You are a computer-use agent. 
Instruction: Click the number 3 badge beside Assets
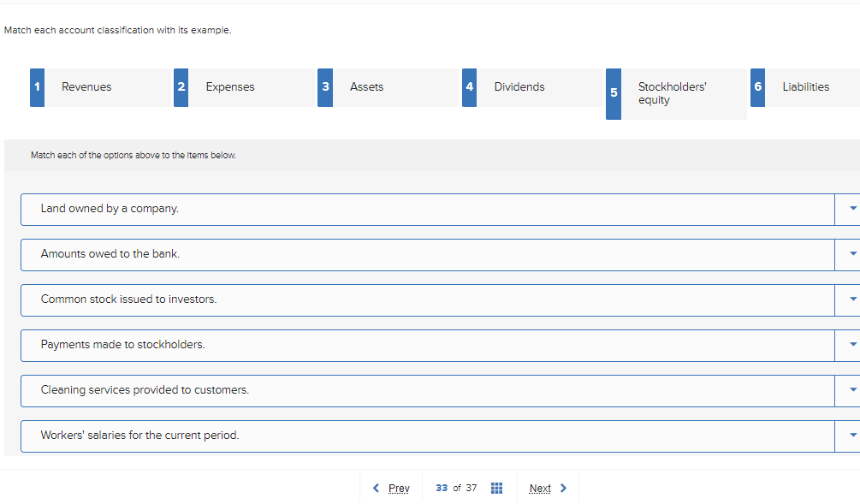click(x=325, y=86)
